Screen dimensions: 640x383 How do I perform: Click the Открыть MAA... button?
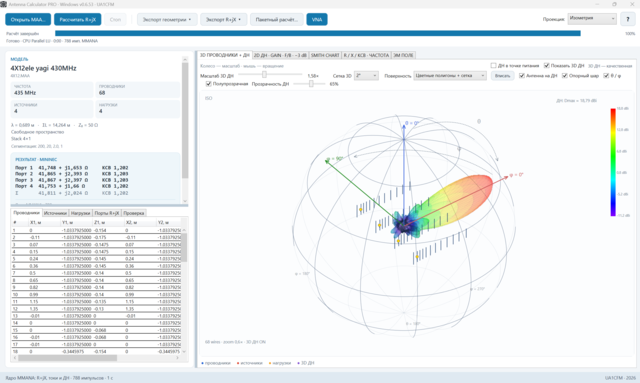tap(28, 20)
